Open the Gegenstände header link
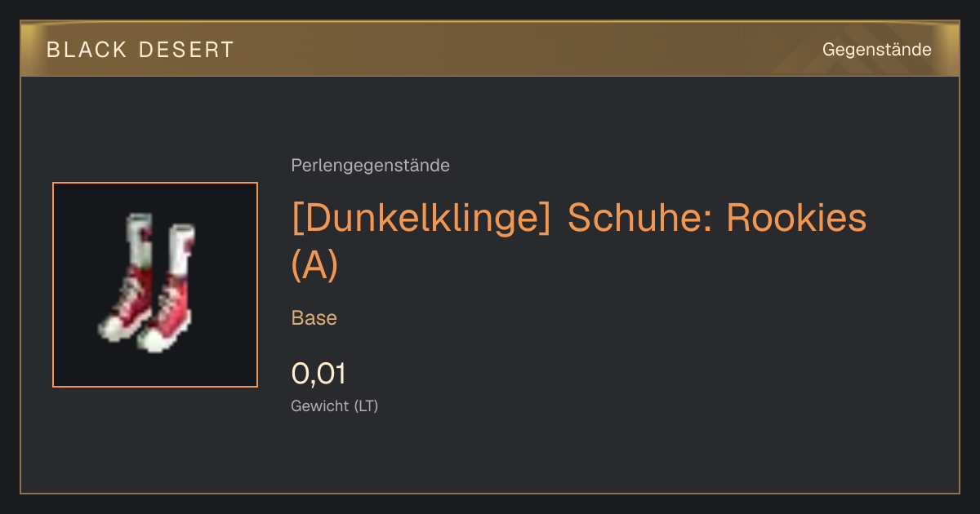Viewport: 980px width, 514px height. click(x=876, y=50)
